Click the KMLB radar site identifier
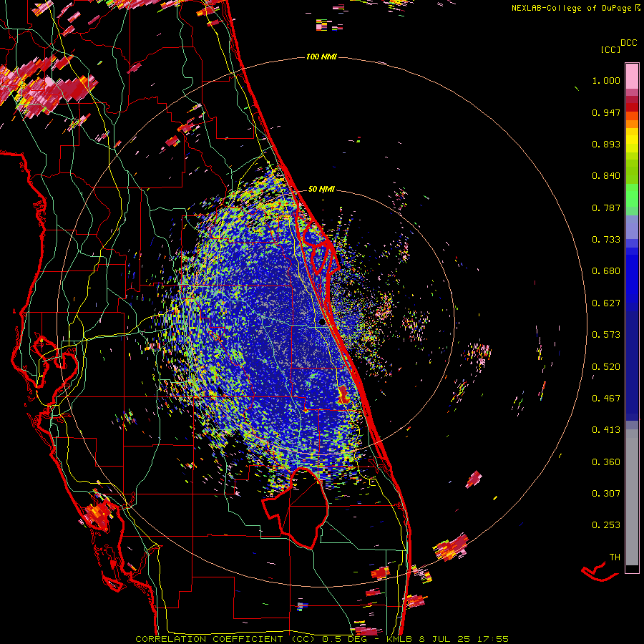This screenshot has width=644, height=644. pyautogui.click(x=399, y=639)
